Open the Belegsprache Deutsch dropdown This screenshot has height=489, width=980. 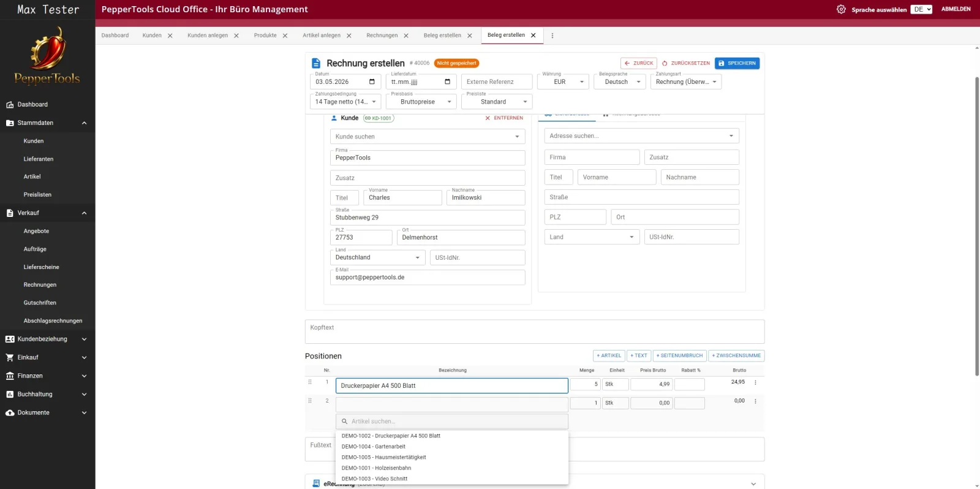620,81
